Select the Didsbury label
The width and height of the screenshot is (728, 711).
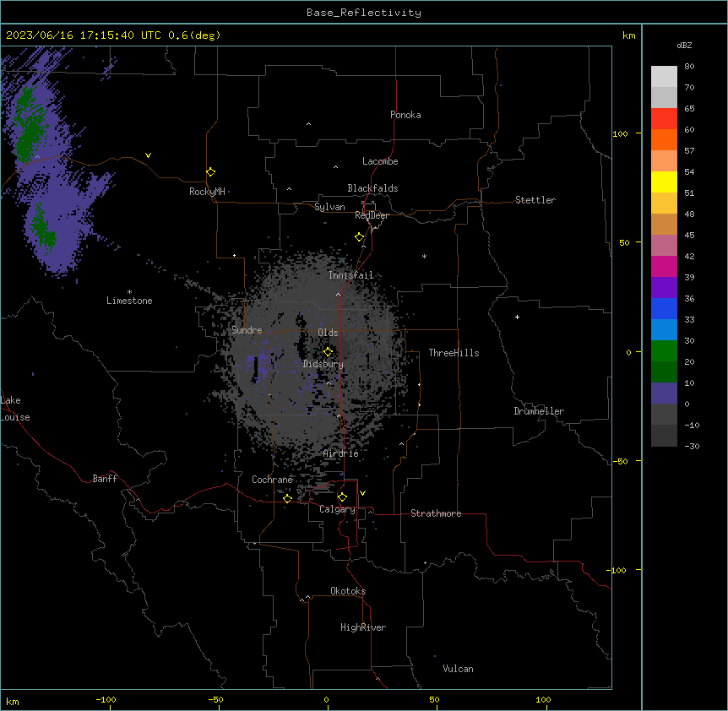(x=323, y=364)
